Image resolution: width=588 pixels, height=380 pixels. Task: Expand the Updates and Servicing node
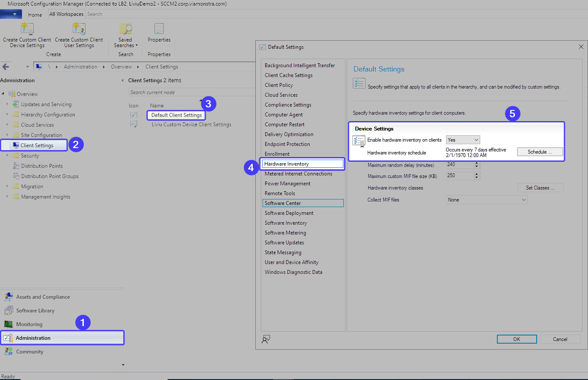pyautogui.click(x=7, y=104)
